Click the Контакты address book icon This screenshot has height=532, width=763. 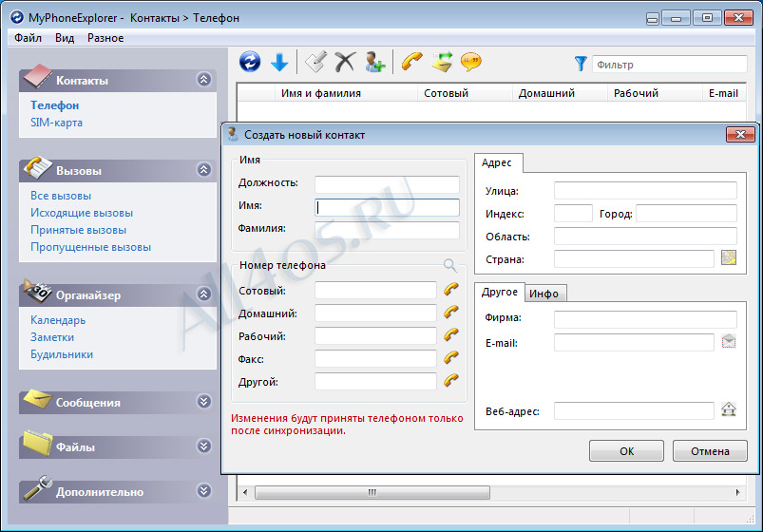coord(37,76)
